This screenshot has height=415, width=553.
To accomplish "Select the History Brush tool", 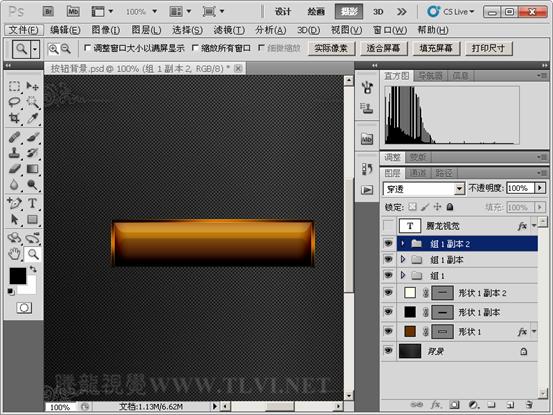I will click(32, 153).
